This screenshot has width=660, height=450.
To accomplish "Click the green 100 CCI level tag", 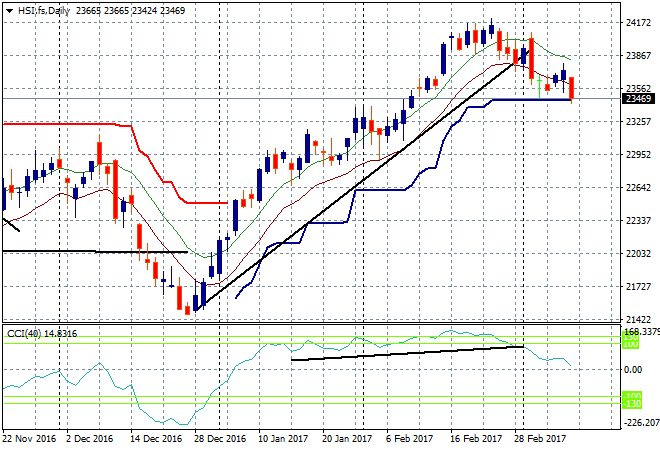I will 631,344.
